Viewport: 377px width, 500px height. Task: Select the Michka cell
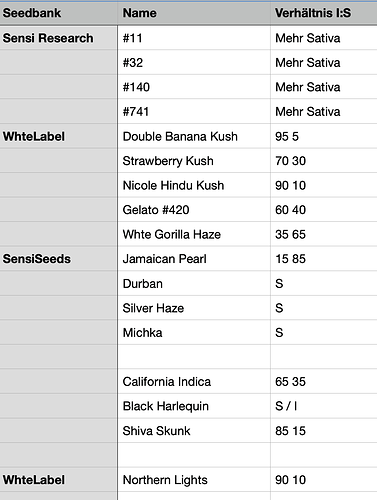coord(194,332)
